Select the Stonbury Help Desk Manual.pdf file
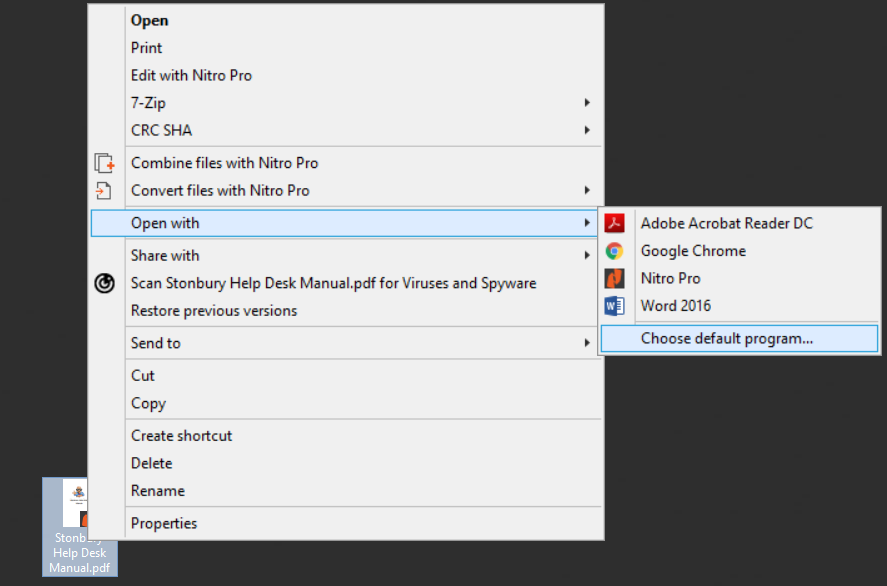The image size is (887, 586). coord(79,527)
